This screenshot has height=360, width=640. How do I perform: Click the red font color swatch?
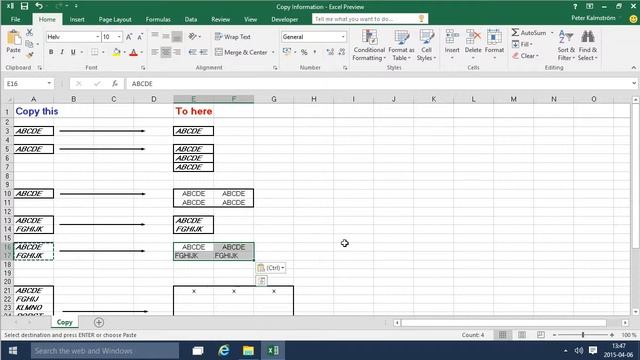point(133,52)
